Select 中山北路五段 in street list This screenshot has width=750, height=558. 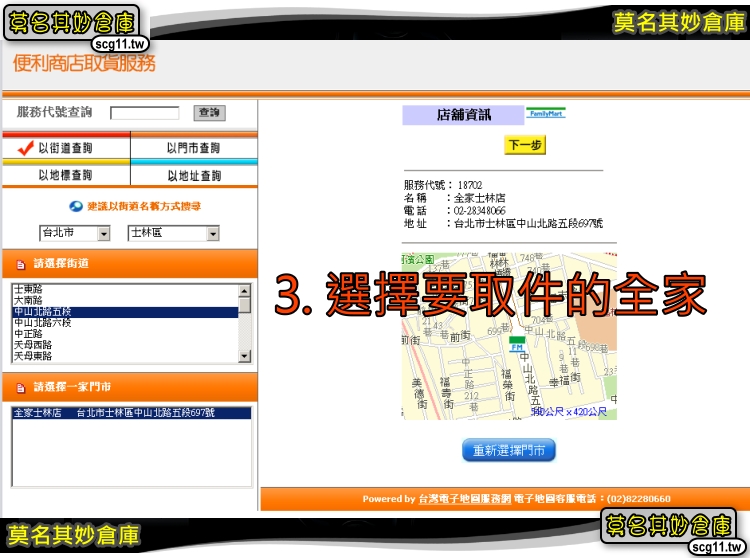[125, 312]
